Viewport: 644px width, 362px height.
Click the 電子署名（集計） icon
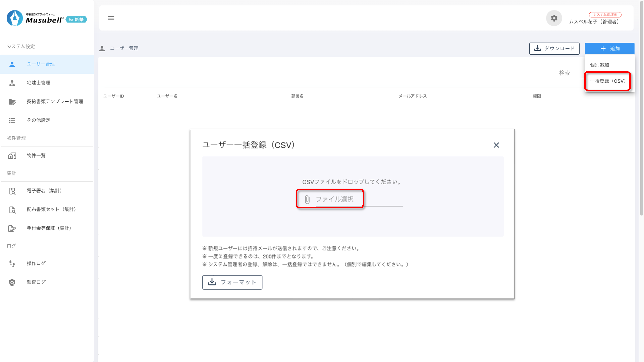[12, 191]
